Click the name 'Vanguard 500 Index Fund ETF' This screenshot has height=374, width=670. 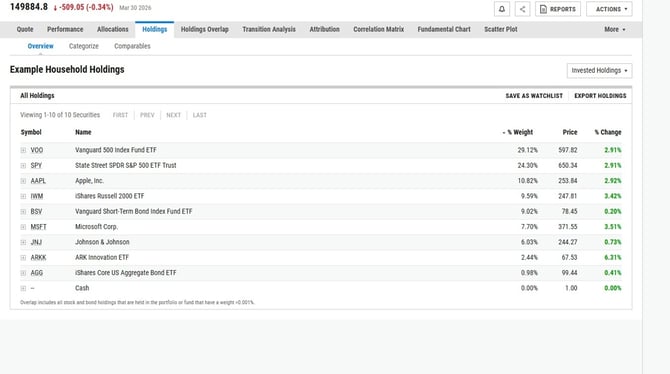coord(116,150)
